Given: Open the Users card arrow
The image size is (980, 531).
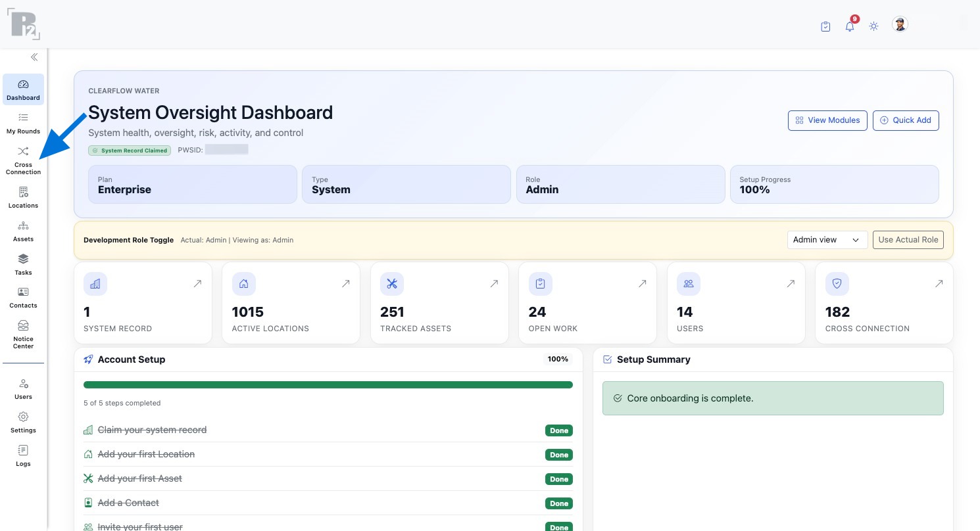Looking at the screenshot, I should coord(791,284).
